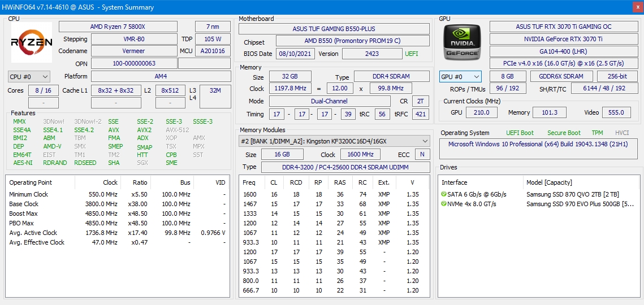Click the Video clock 555.0 value
Viewport: 644px width, 305px height.
coord(616,112)
